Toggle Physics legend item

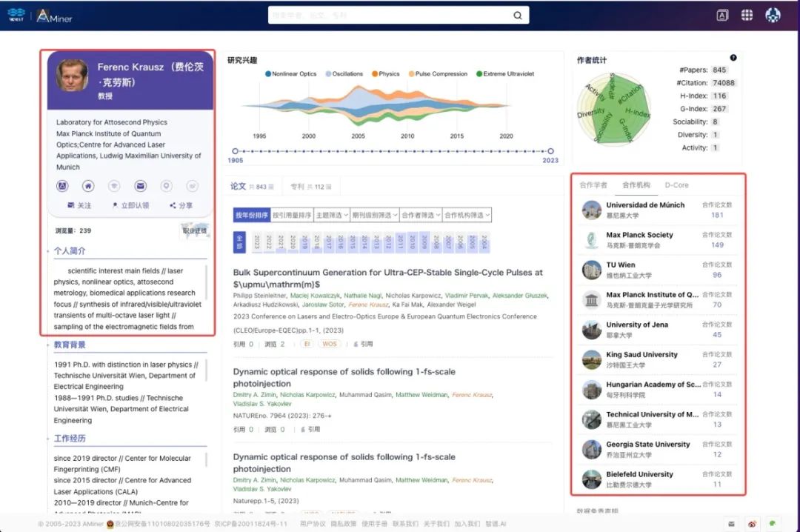pyautogui.click(x=386, y=74)
